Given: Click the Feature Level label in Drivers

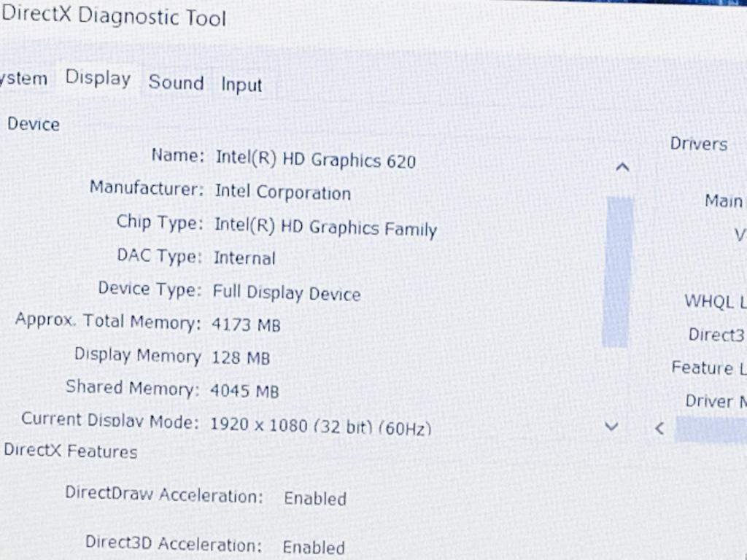Looking at the screenshot, I should (x=709, y=367).
